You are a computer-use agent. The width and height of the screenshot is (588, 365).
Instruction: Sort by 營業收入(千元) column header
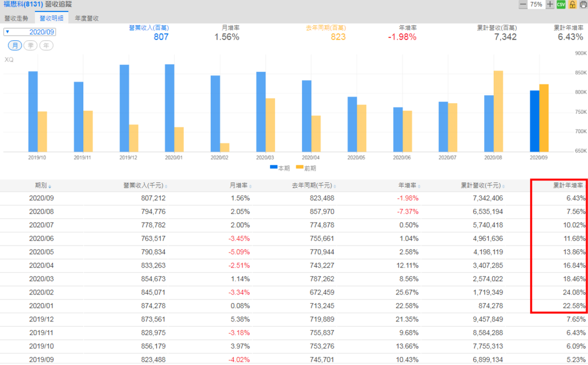coord(145,185)
